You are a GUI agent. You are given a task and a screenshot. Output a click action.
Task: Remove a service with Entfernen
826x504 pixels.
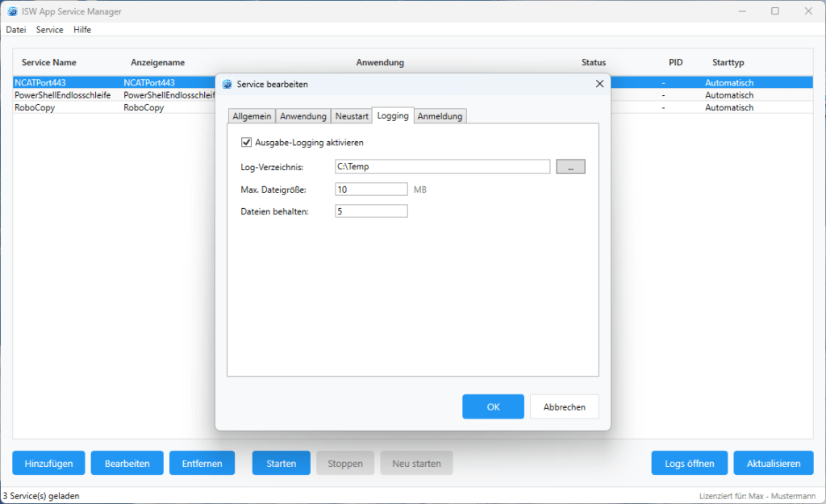pyautogui.click(x=202, y=463)
